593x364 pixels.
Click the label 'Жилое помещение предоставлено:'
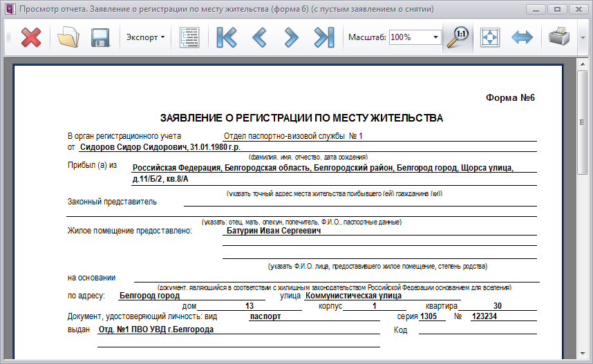[x=130, y=231]
